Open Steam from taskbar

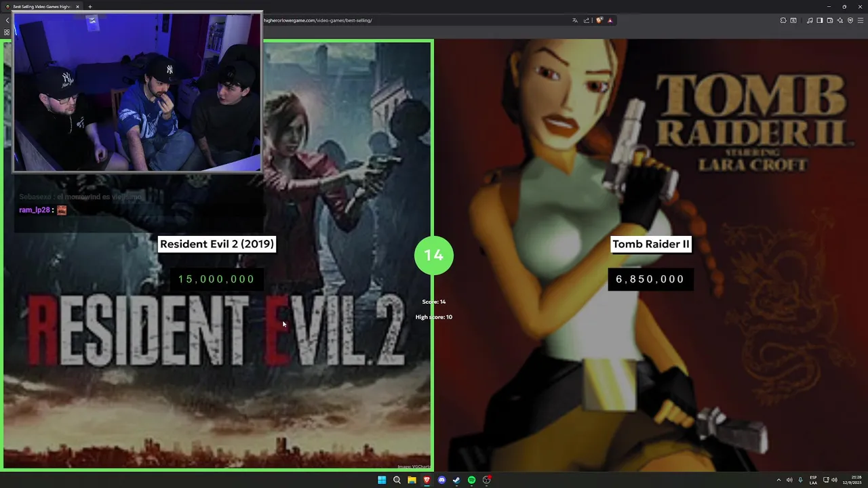[x=456, y=480]
